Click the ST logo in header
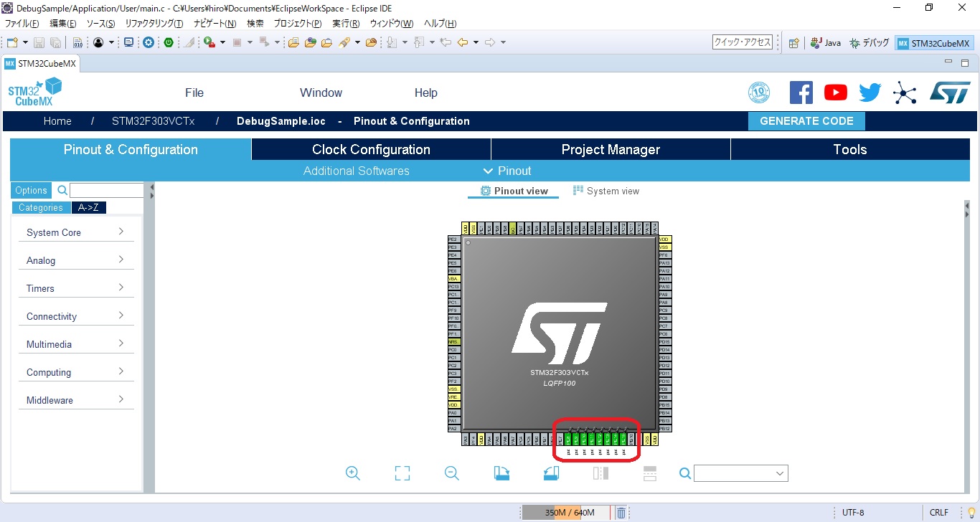The image size is (980, 522). coord(950,92)
